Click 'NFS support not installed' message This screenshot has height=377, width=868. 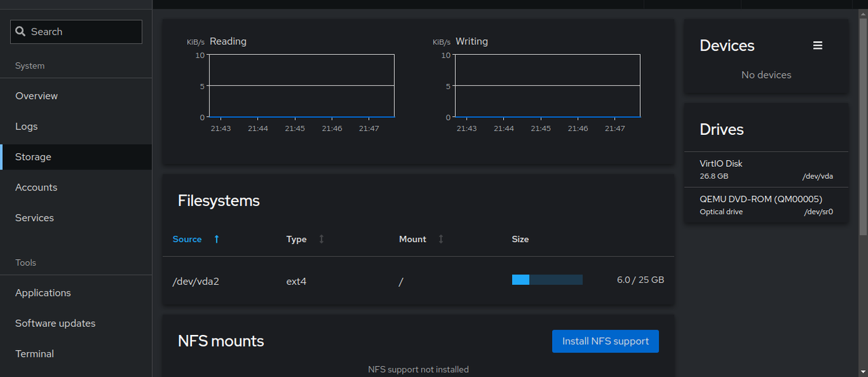(x=418, y=370)
